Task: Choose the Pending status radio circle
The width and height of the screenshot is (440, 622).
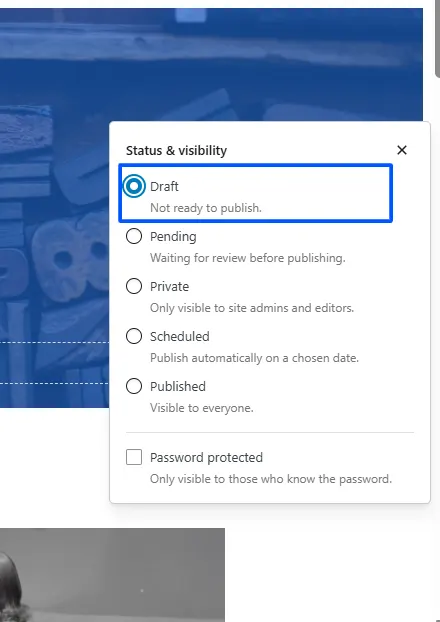Action: (134, 236)
